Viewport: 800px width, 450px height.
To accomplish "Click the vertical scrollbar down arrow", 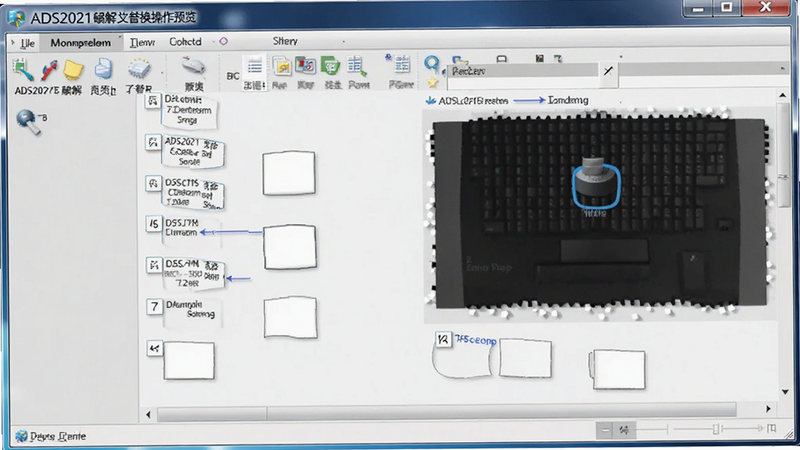I will click(x=785, y=392).
